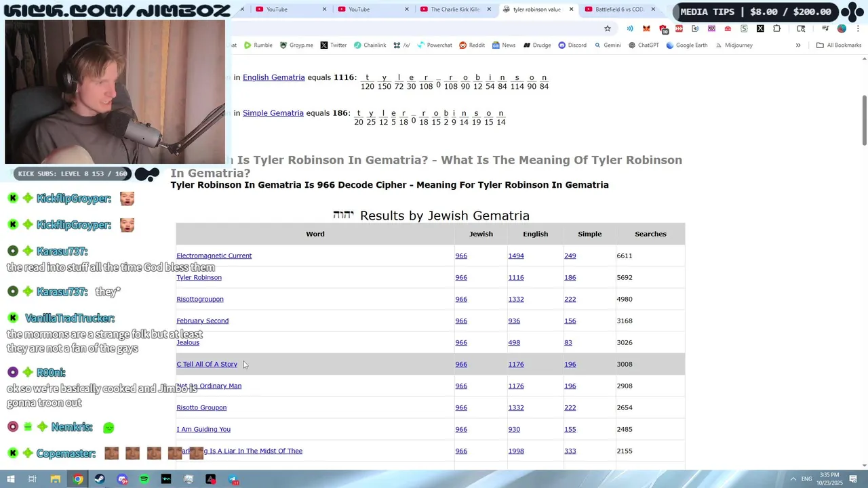Viewport: 868px width, 488px height.
Task: Click the MetaMask fox extension icon
Action: tap(646, 28)
